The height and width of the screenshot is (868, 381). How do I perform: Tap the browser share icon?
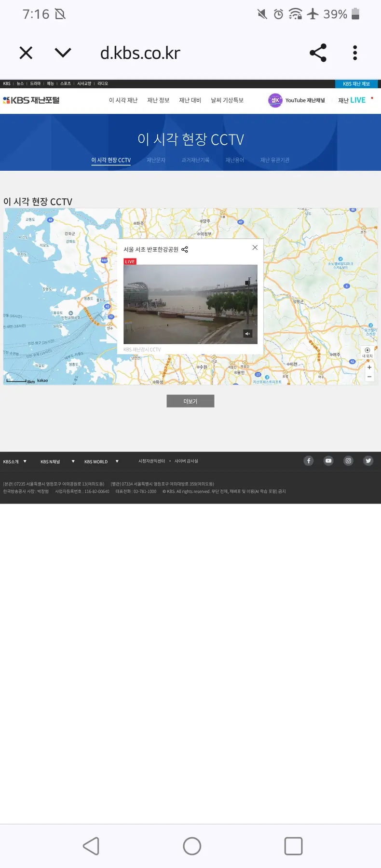318,53
